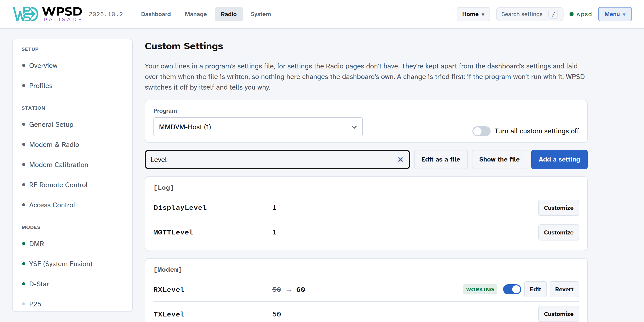Click the WPSD Palisade logo
Screen dimensions: 644x322
(x=47, y=14)
